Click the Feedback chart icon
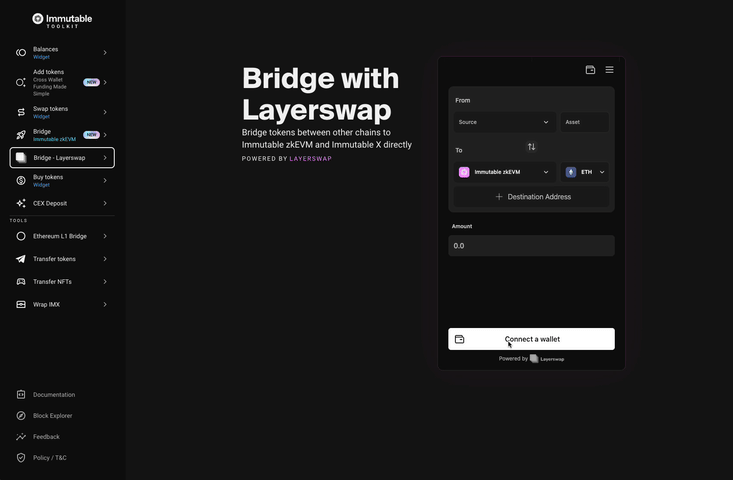Screen dimensions: 733x480 (21, 437)
